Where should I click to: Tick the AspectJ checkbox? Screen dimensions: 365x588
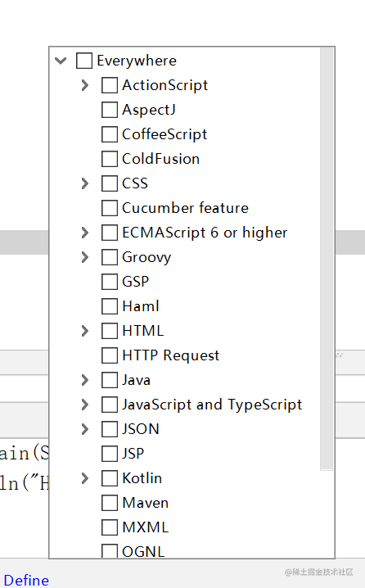[110, 110]
